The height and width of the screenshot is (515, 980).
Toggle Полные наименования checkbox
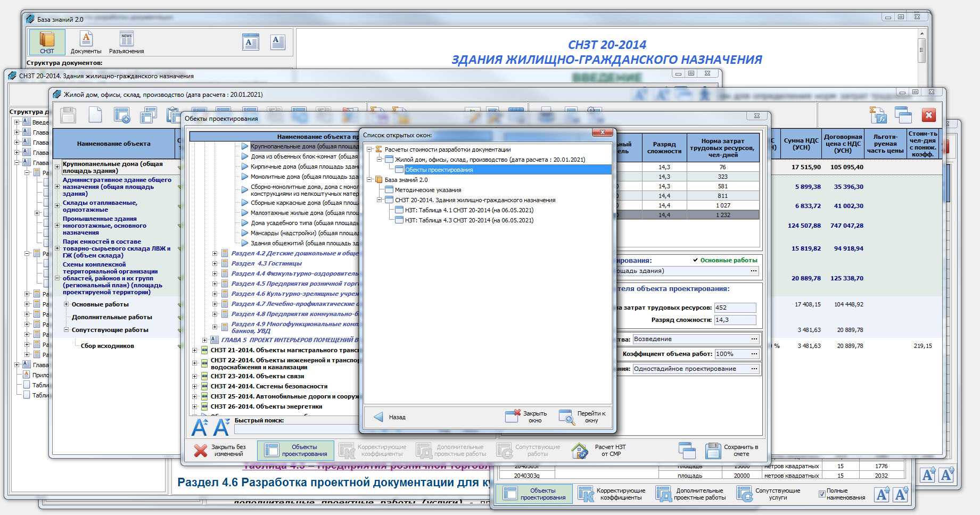click(822, 494)
